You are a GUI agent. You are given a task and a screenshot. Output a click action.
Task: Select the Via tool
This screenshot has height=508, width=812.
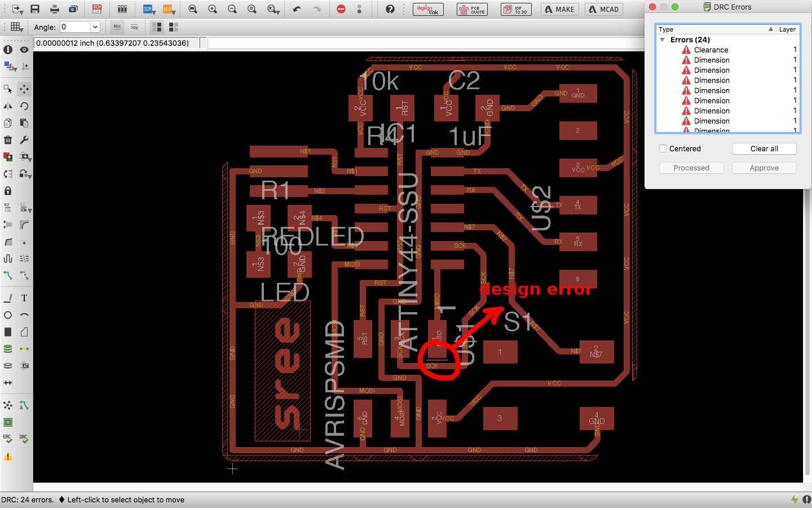point(8,349)
